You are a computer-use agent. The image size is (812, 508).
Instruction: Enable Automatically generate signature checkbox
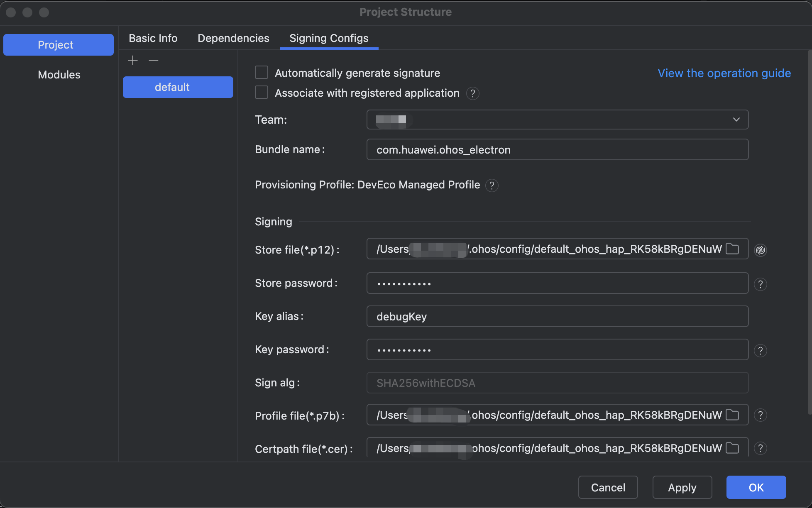tap(262, 73)
